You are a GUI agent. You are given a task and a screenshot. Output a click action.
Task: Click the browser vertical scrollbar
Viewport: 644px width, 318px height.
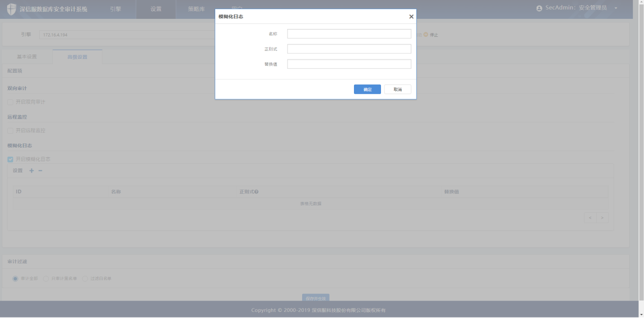(x=641, y=153)
